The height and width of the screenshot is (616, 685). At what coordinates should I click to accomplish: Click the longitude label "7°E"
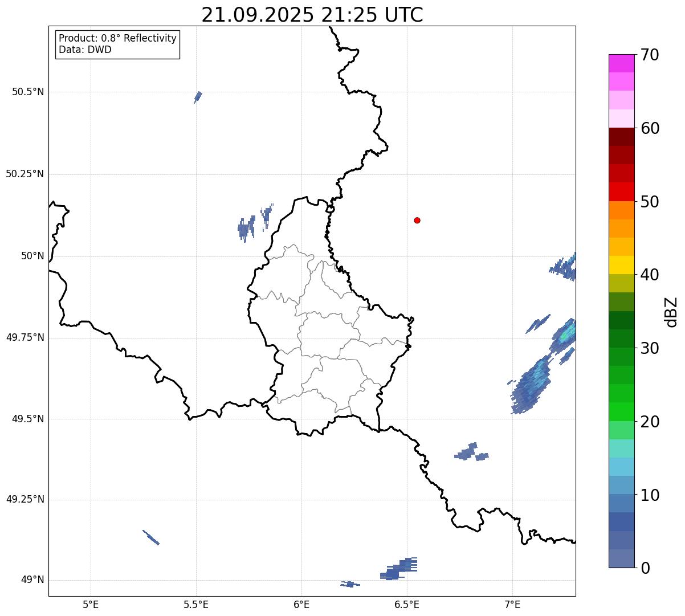512,604
